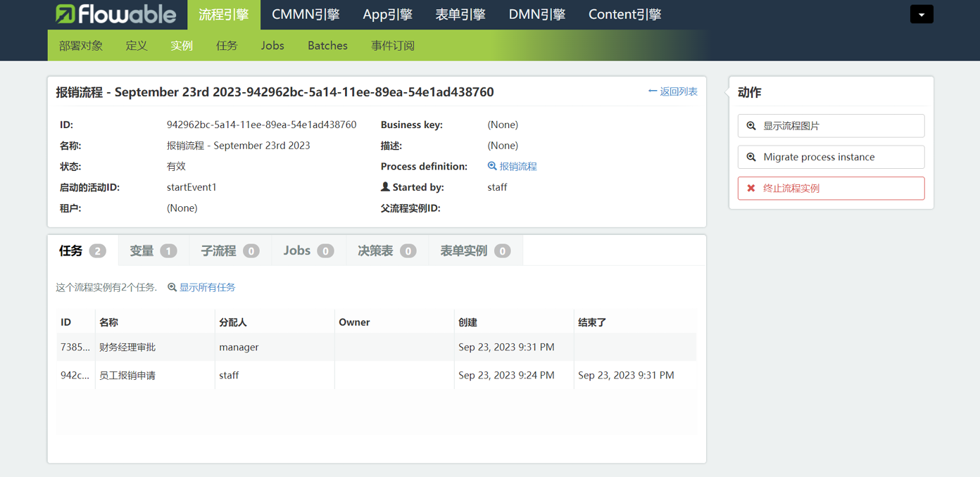Click the Flowable logo icon
This screenshot has height=477, width=980.
pos(65,14)
